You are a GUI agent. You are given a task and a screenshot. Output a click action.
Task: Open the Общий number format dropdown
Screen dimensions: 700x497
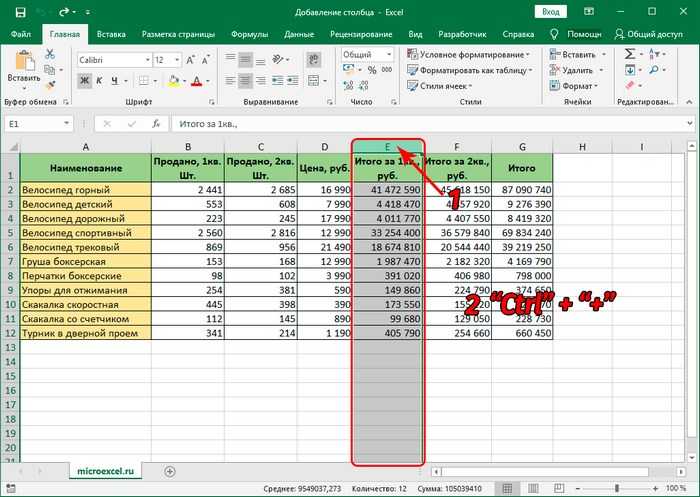(x=389, y=54)
